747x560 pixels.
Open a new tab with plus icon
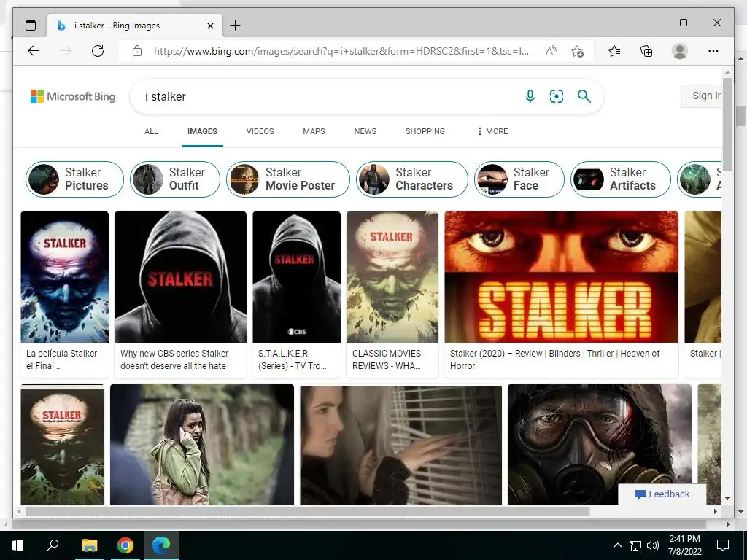point(236,26)
